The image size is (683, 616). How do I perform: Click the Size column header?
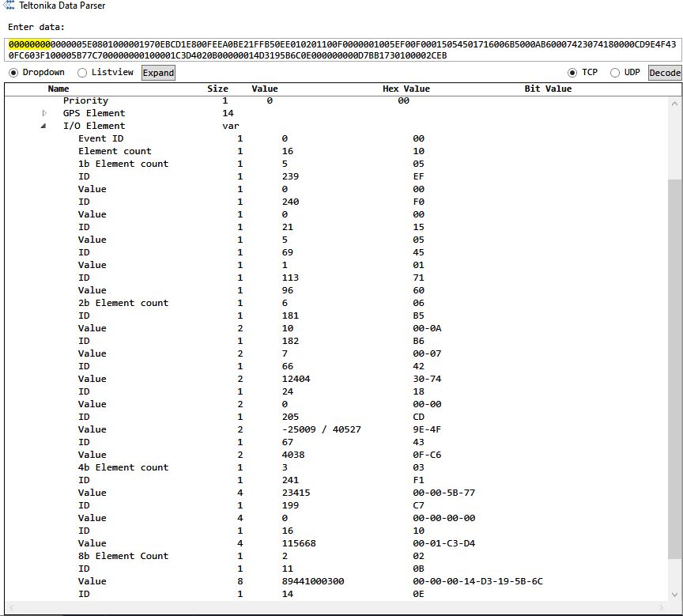(218, 89)
